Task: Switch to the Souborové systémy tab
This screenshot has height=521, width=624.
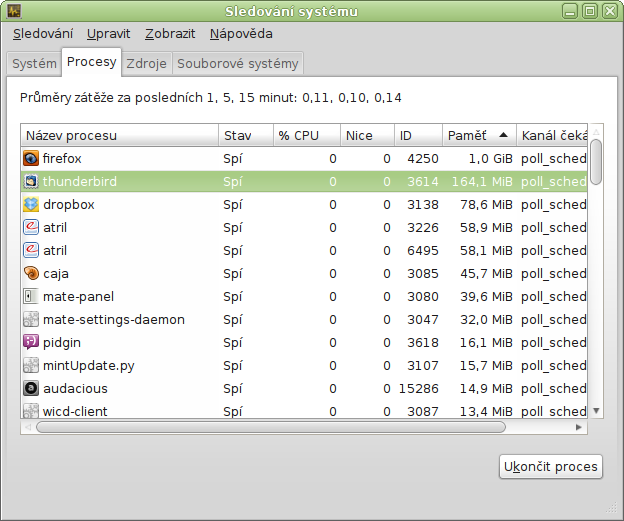Action: 237,63
